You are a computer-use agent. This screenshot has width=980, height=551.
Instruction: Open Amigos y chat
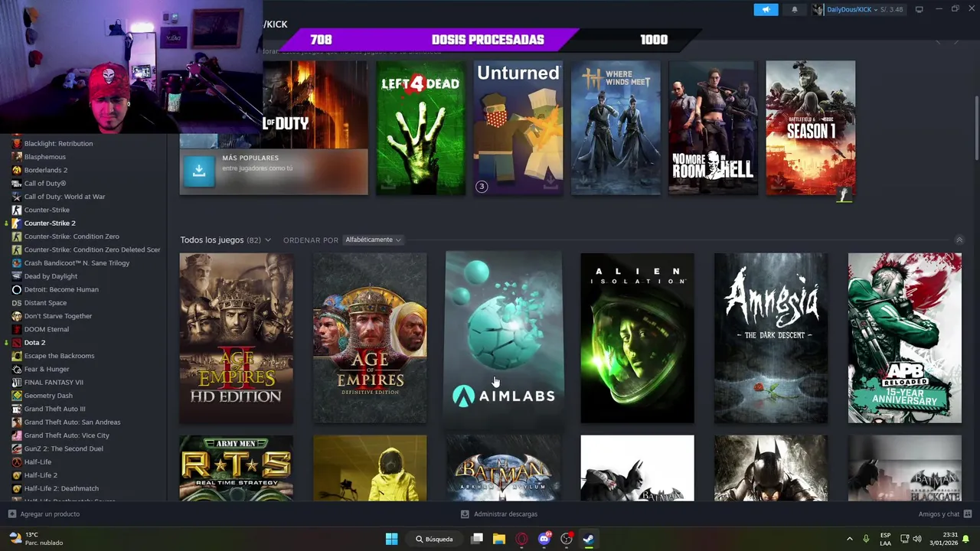click(939, 514)
